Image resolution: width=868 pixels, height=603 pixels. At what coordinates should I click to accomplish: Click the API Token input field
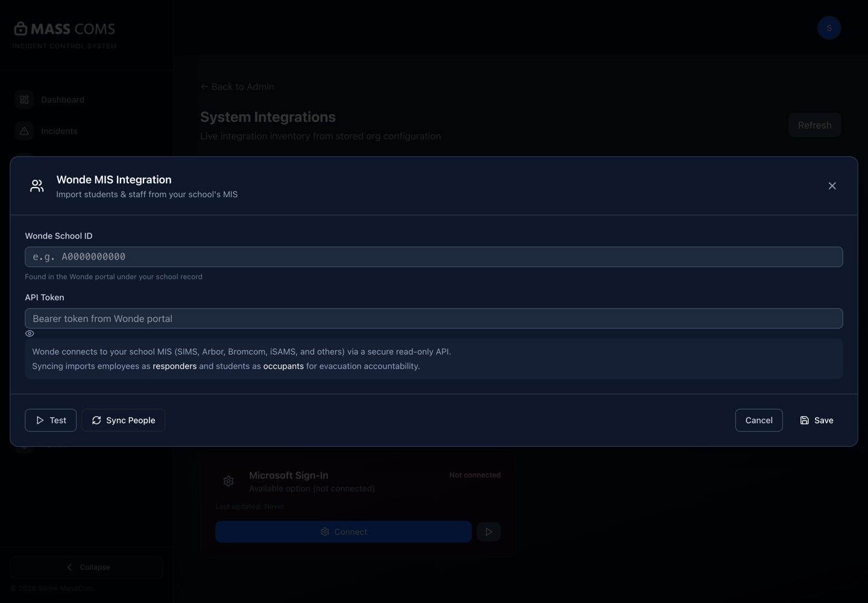[434, 318]
